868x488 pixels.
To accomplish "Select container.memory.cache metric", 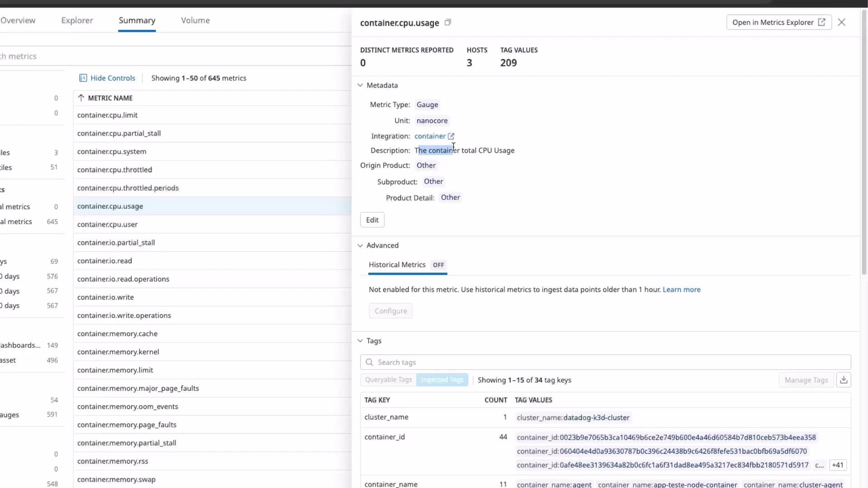I will click(x=212, y=333).
